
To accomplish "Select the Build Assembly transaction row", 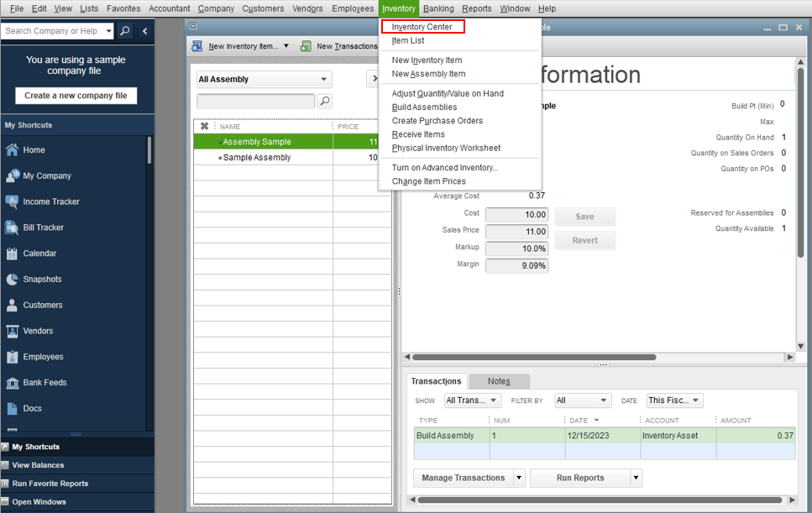I will (x=605, y=436).
